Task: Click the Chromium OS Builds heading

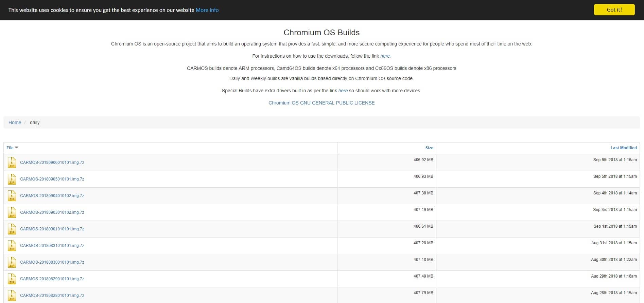Action: [321, 33]
